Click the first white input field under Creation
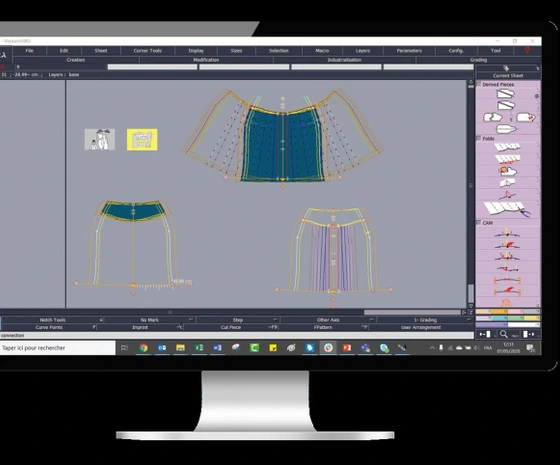Viewport: 560px width, 465px height. point(152,67)
